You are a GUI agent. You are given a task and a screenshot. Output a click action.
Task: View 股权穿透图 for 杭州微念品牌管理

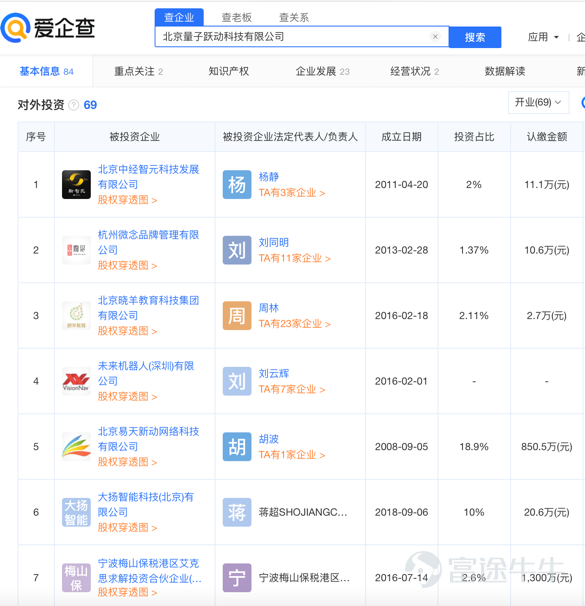[127, 266]
